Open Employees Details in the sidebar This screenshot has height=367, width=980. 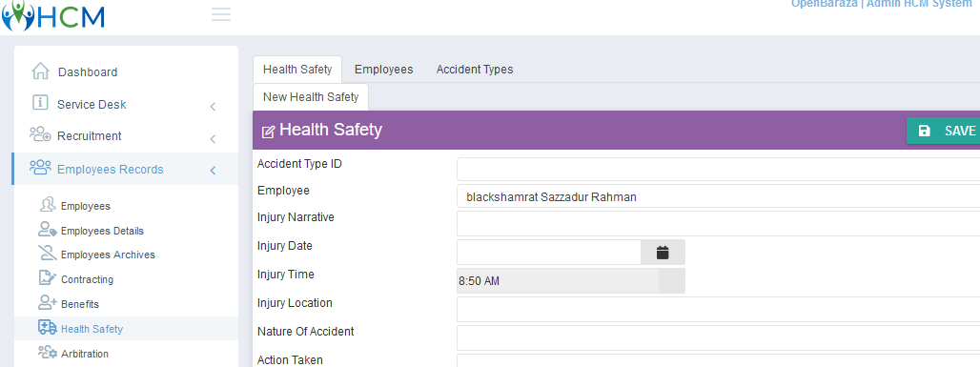(x=102, y=231)
